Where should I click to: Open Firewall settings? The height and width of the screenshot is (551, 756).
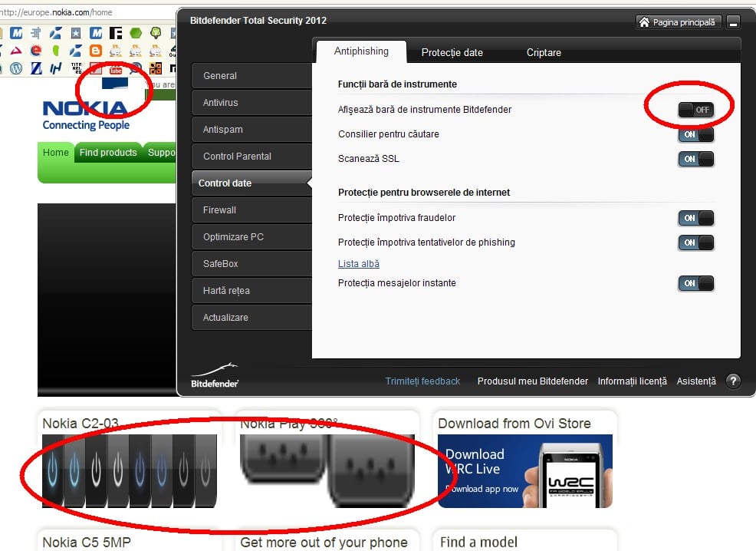pos(251,210)
